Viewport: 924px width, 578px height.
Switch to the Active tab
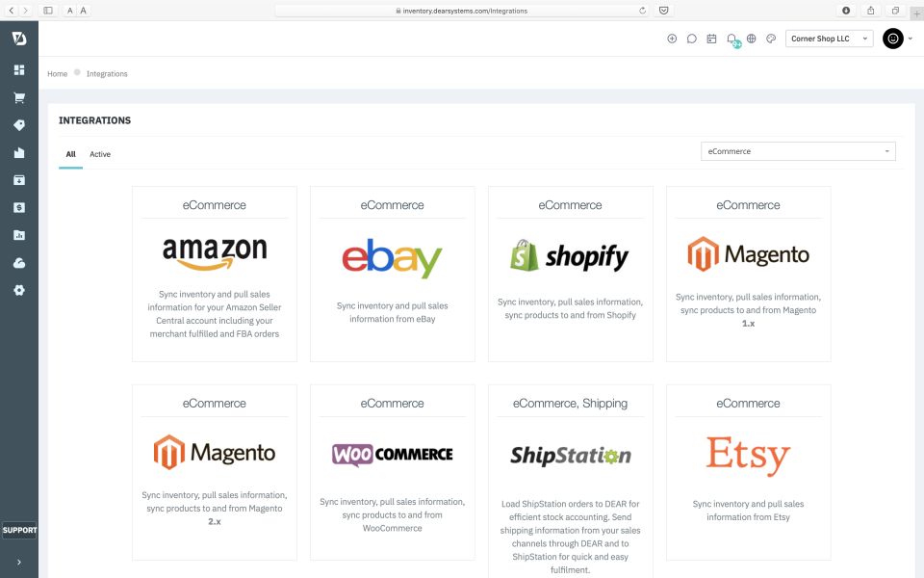tap(99, 154)
